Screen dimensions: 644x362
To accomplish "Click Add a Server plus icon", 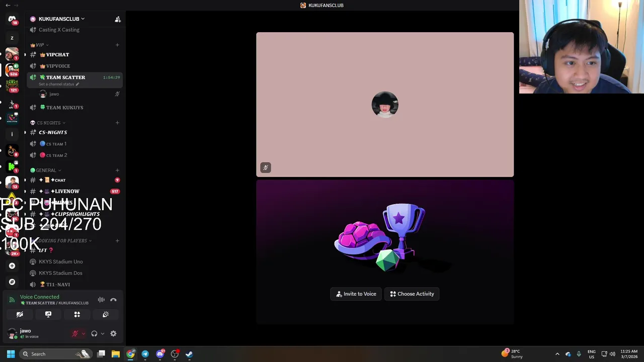I will point(12,266).
